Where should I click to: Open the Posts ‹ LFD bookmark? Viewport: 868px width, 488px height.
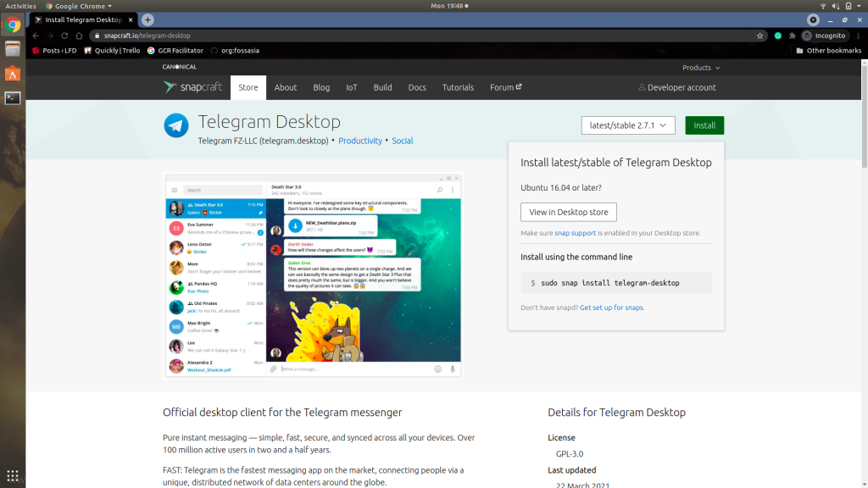click(x=54, y=50)
